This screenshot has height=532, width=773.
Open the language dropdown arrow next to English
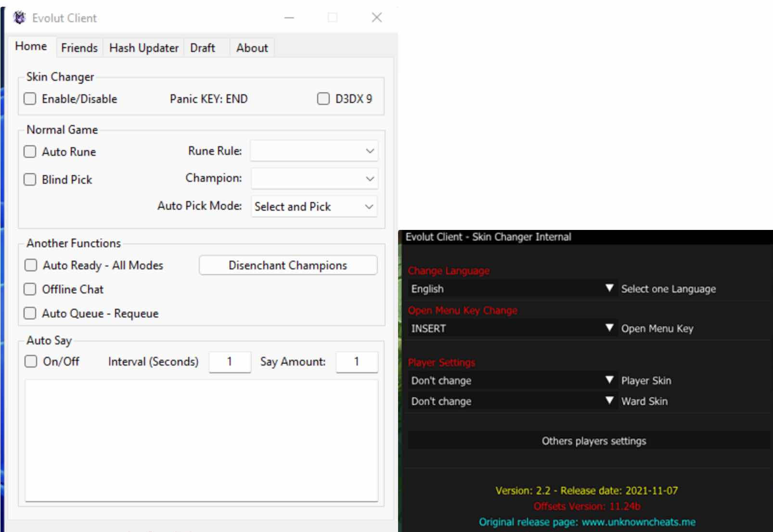point(609,288)
